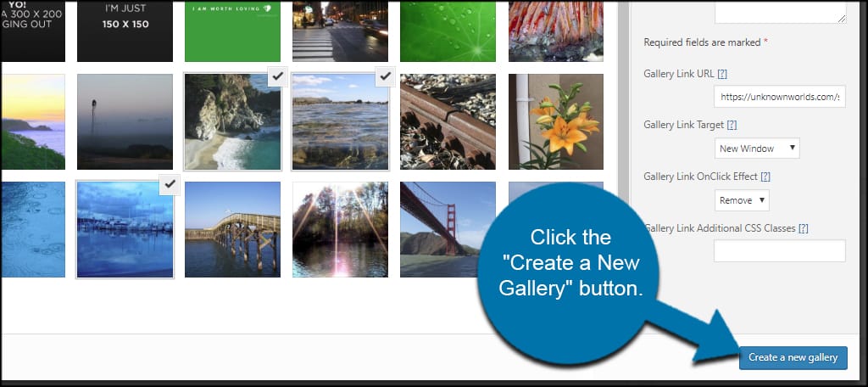The width and height of the screenshot is (868, 387).
Task: Open help for Gallery Link URL
Action: 722,74
